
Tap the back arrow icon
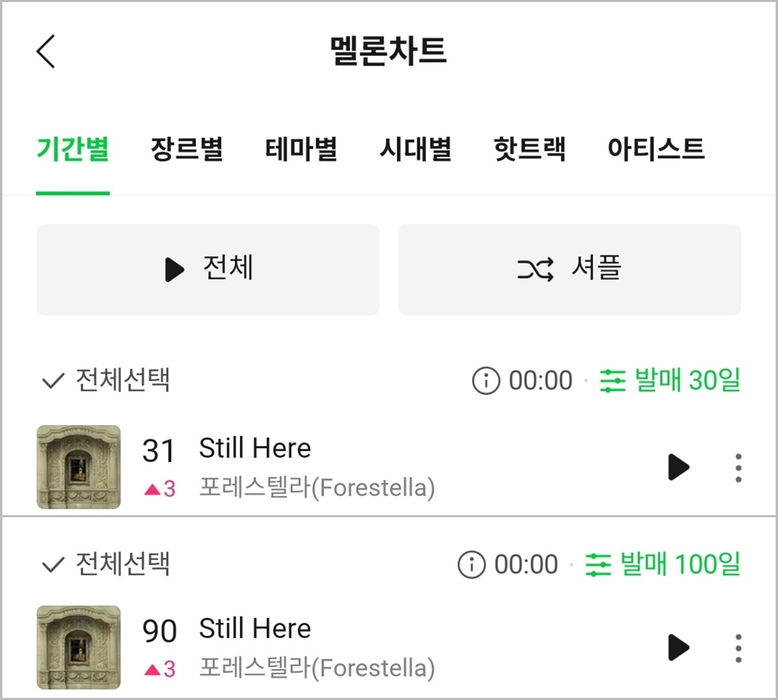coord(46,52)
